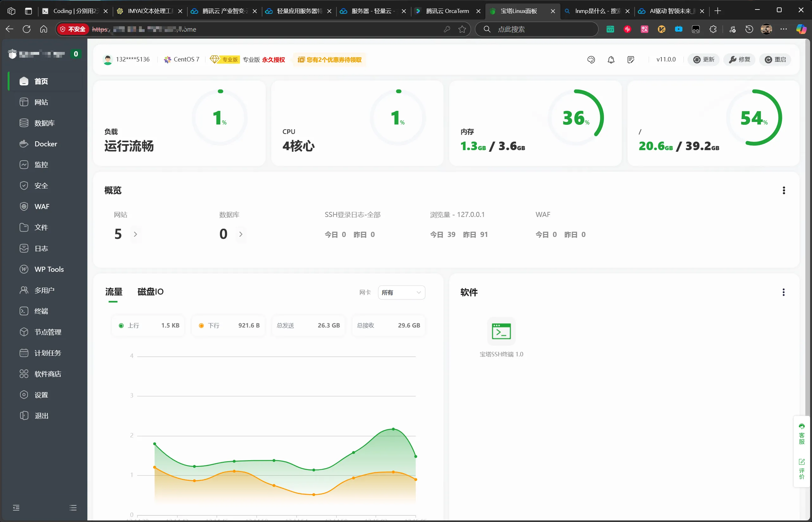The height and width of the screenshot is (522, 812).
Task: Open the 网卡 所有 dropdown
Action: pyautogui.click(x=401, y=293)
